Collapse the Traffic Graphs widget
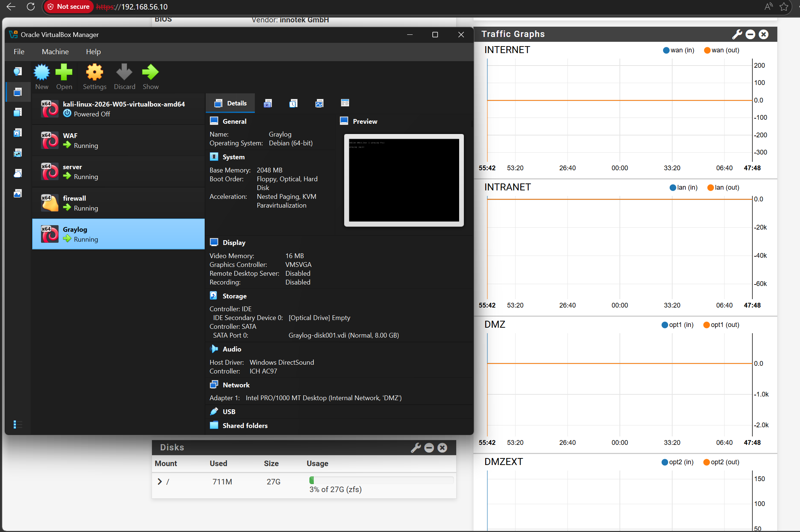 pos(751,34)
